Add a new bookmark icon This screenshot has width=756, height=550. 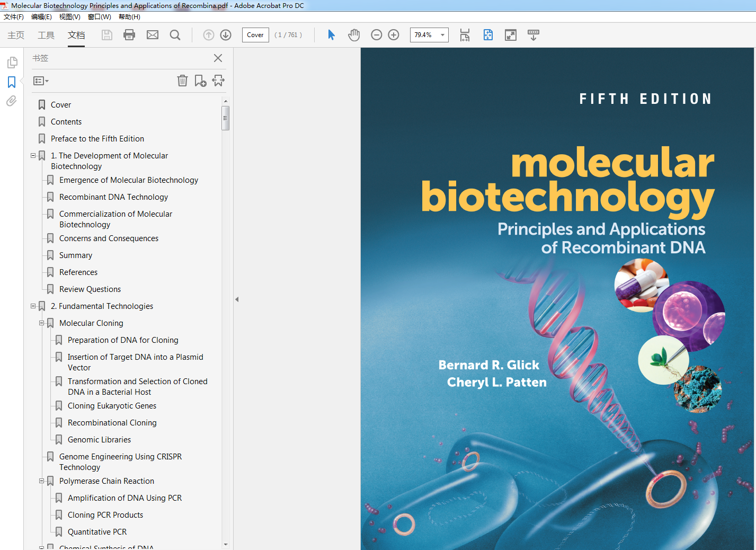(x=200, y=81)
